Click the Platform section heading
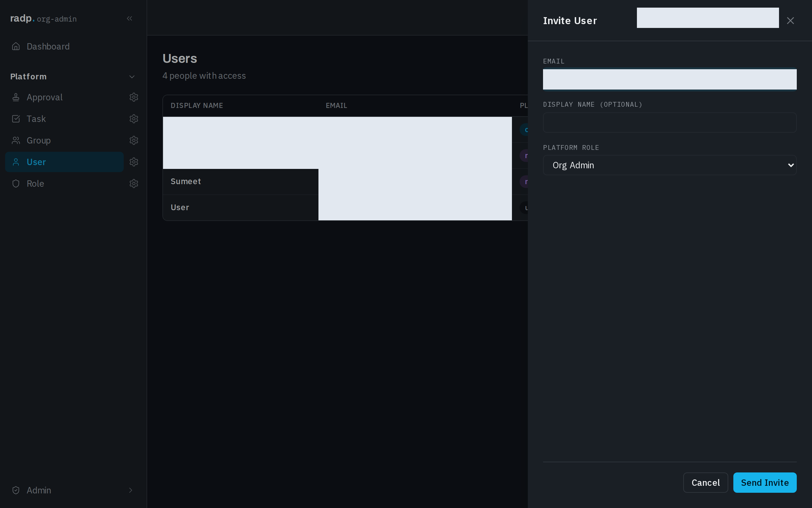The width and height of the screenshot is (812, 508). 29,77
